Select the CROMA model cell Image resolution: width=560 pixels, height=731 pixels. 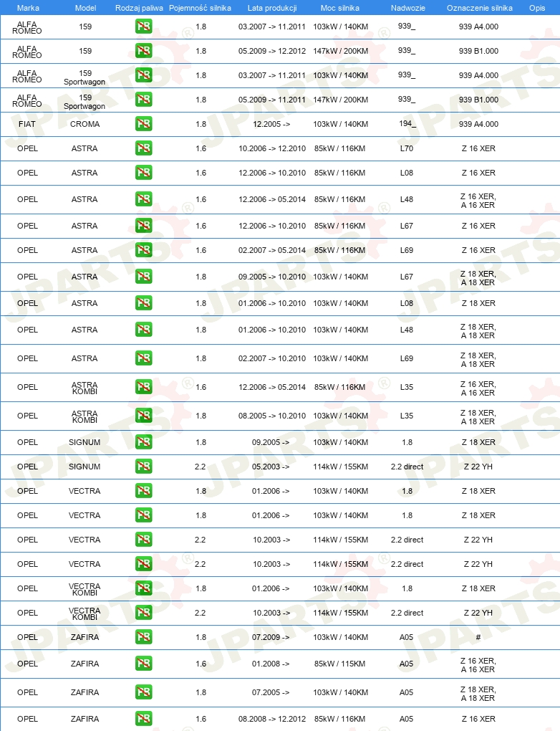click(x=85, y=124)
